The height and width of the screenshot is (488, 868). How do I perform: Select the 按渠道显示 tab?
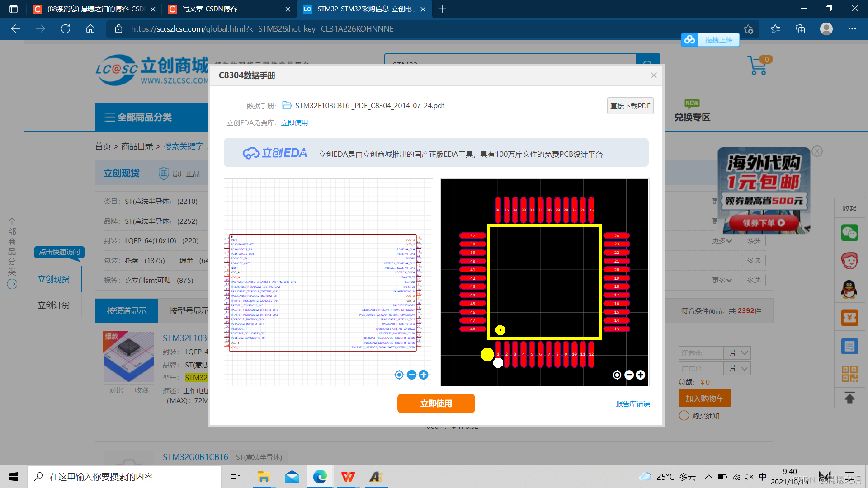pyautogui.click(x=127, y=311)
